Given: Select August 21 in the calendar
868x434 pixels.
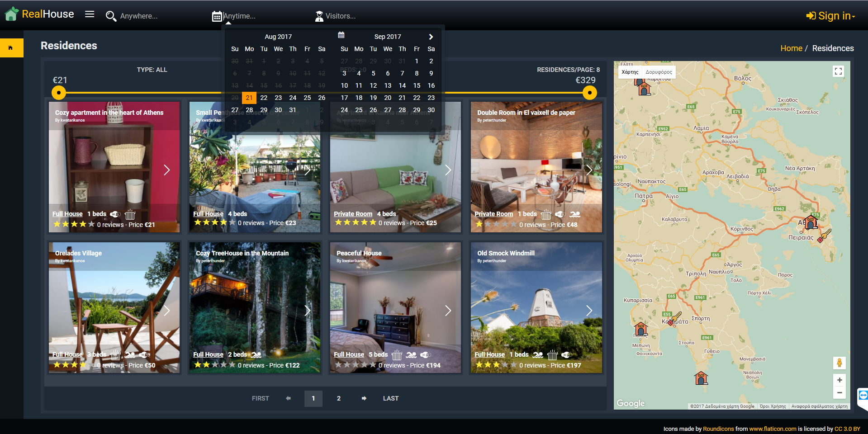Looking at the screenshot, I should pos(249,98).
